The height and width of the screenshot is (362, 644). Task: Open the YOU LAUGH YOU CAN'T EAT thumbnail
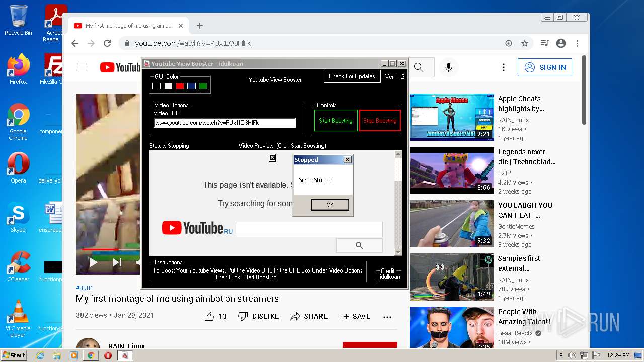[452, 224]
